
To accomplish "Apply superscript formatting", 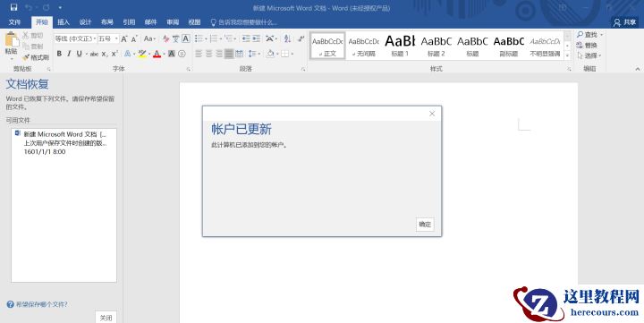I will coord(114,54).
